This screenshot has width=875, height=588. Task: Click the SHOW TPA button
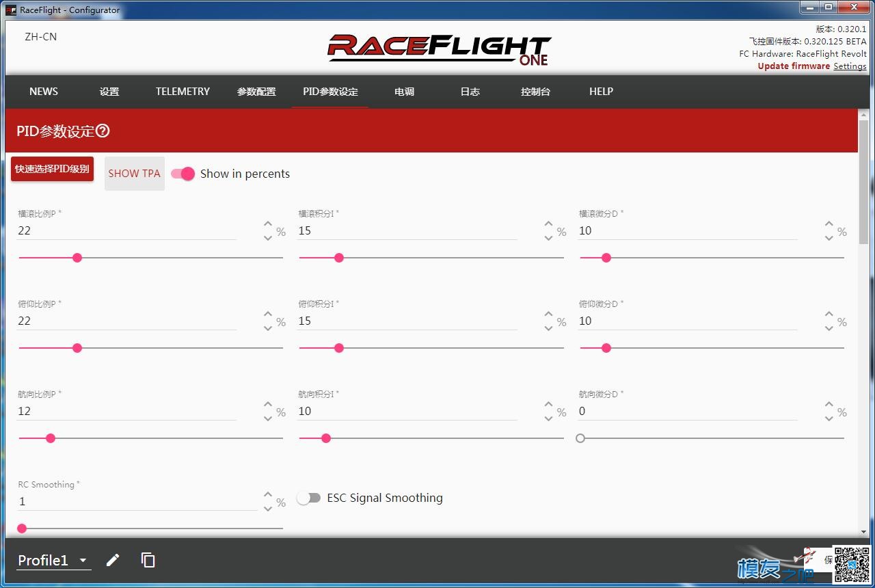click(134, 174)
